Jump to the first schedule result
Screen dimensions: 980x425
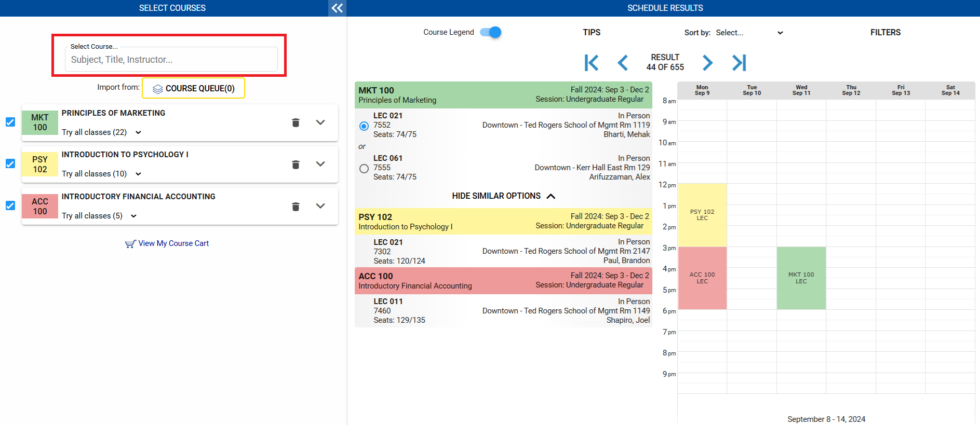tap(591, 63)
